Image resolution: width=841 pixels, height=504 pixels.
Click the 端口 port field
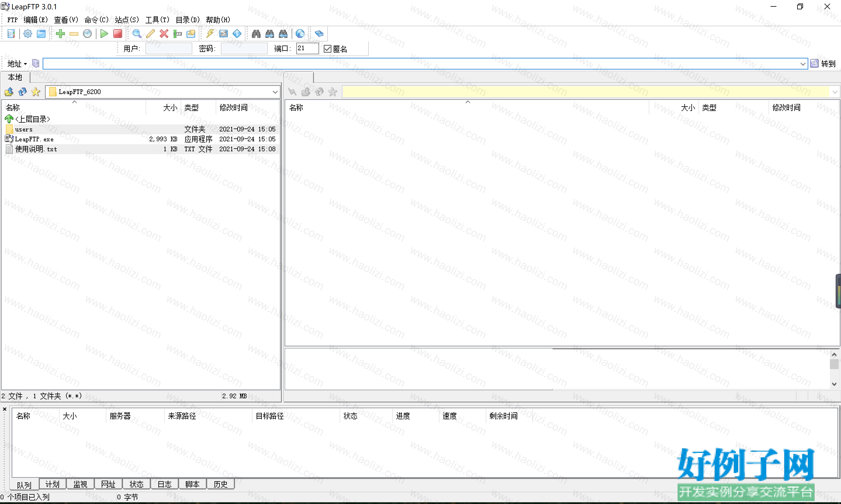tap(307, 48)
